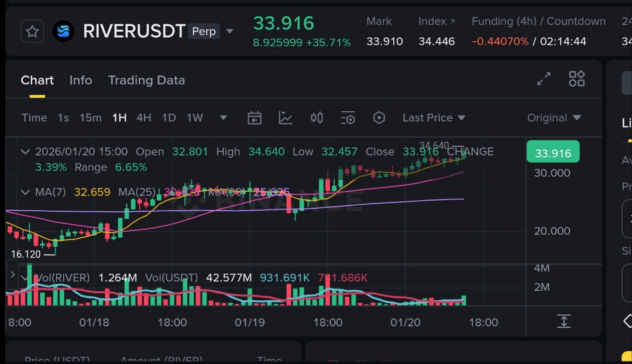
Task: Change candlestick chart type
Action: click(317, 118)
